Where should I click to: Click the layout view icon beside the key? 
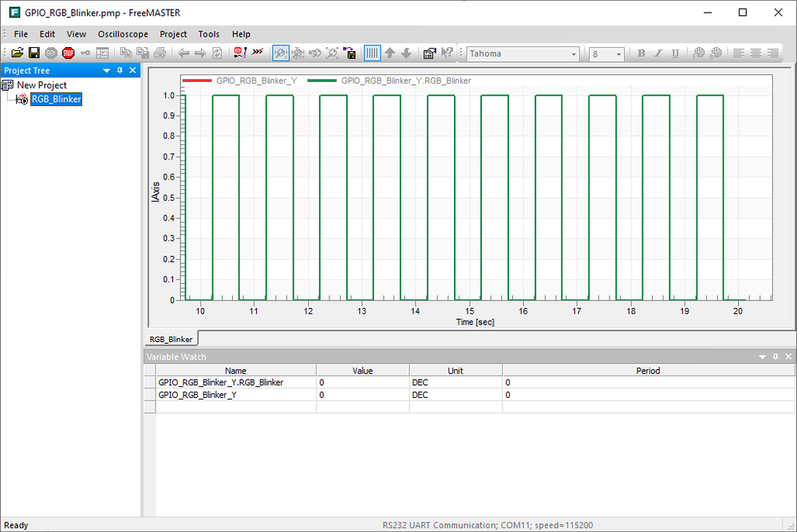click(x=102, y=53)
